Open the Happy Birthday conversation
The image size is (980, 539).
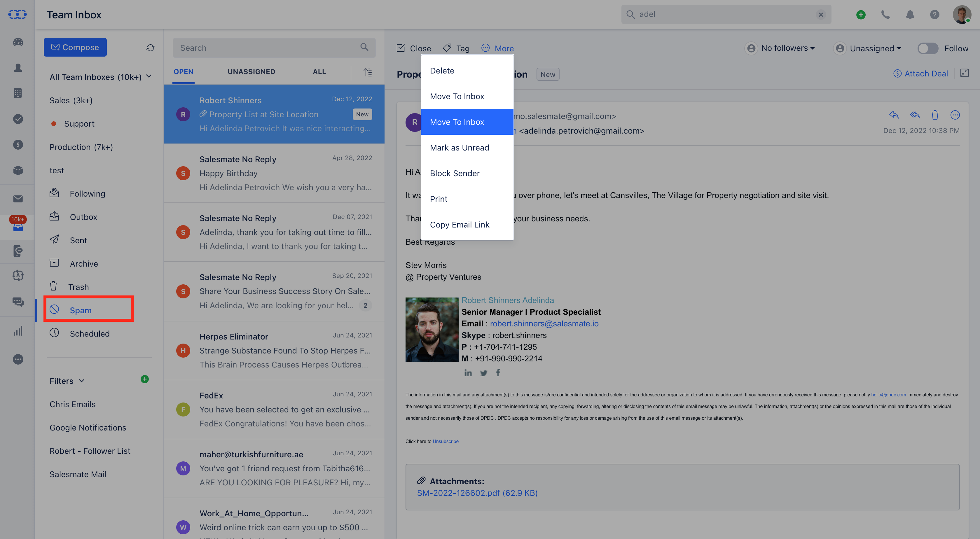coord(274,173)
